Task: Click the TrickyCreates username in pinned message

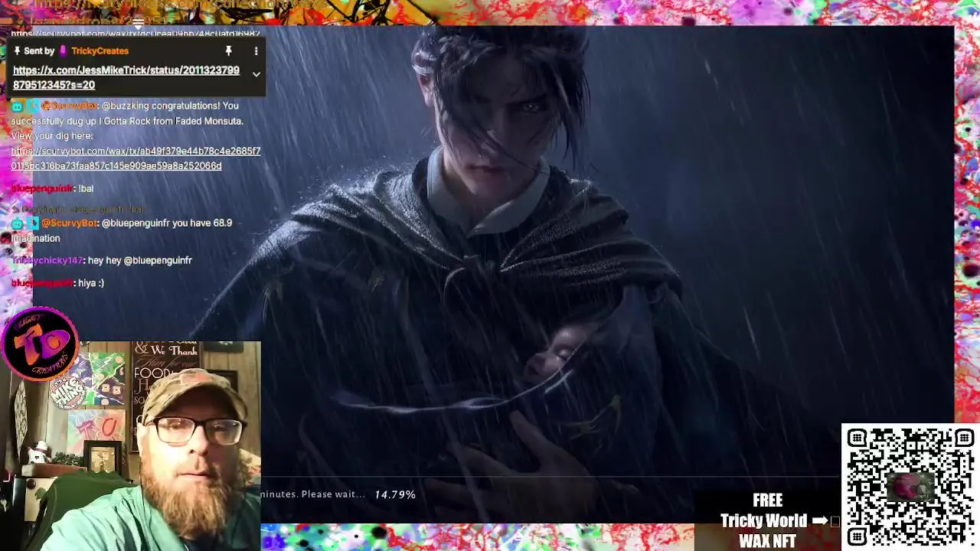Action: pos(100,51)
